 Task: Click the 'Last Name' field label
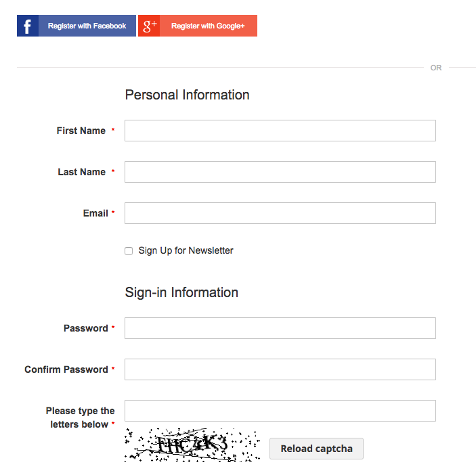click(82, 172)
